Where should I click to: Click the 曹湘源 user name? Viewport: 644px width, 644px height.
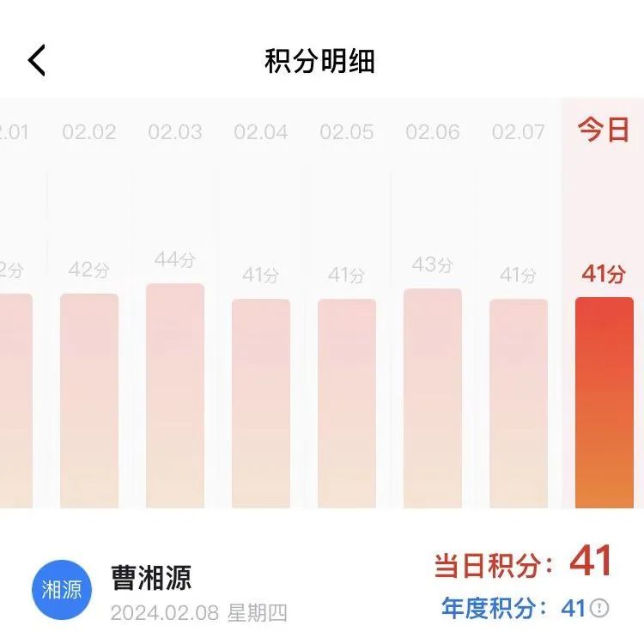click(x=151, y=577)
